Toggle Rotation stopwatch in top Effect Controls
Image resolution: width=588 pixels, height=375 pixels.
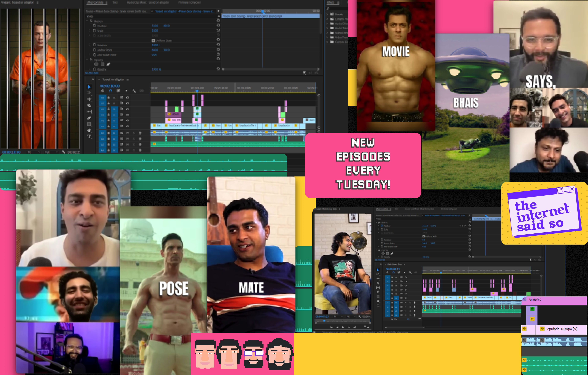click(95, 45)
